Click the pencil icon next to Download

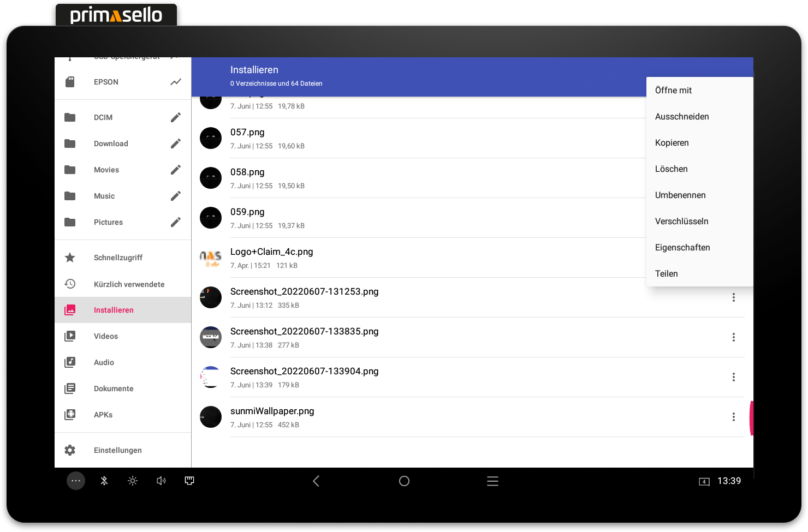point(175,144)
